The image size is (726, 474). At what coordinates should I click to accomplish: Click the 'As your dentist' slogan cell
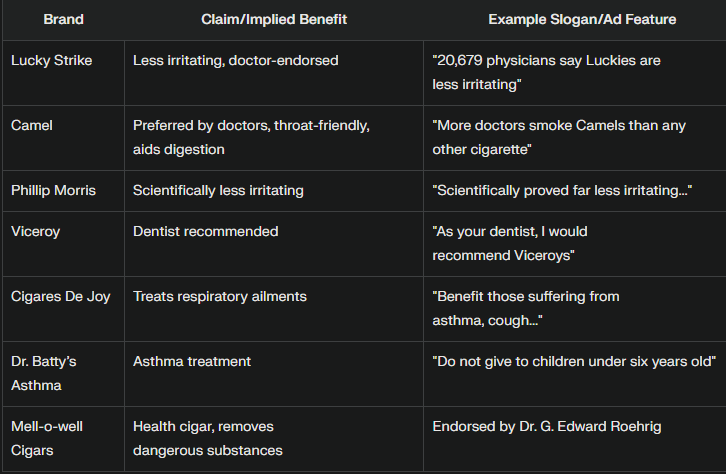575,244
